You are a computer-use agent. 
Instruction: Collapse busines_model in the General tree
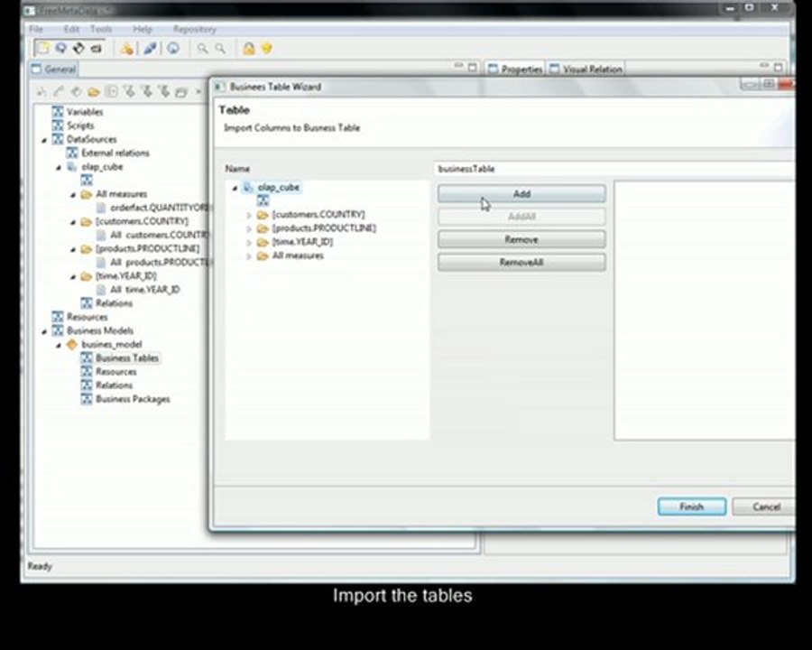tap(59, 345)
